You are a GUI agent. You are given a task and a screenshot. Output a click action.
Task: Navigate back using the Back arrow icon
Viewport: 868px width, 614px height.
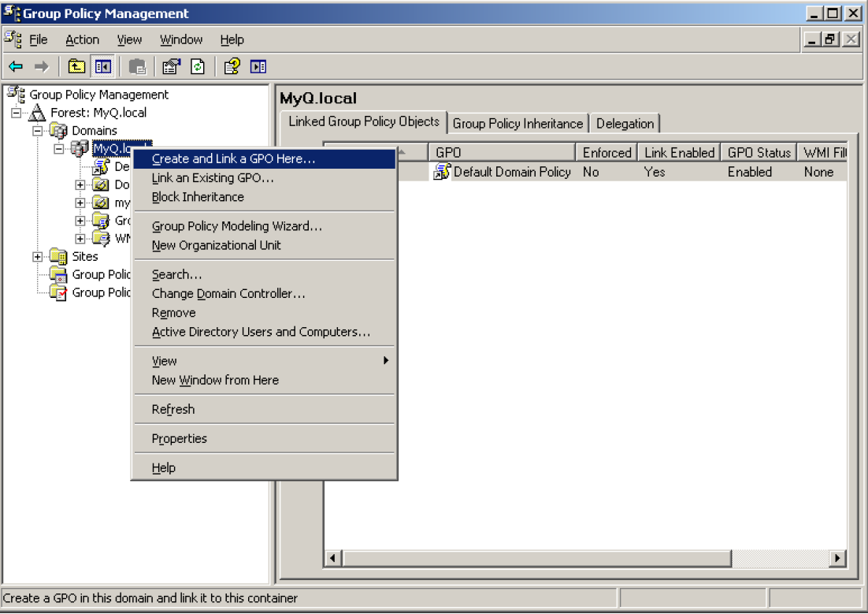[x=17, y=66]
